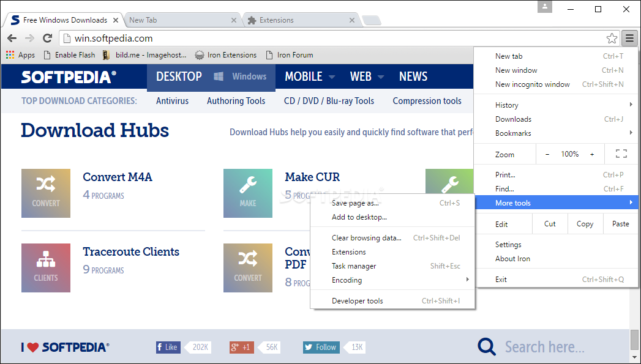Screen dimensions: 641x364
Task: Open a new tab with blank tab button
Action: point(372,20)
